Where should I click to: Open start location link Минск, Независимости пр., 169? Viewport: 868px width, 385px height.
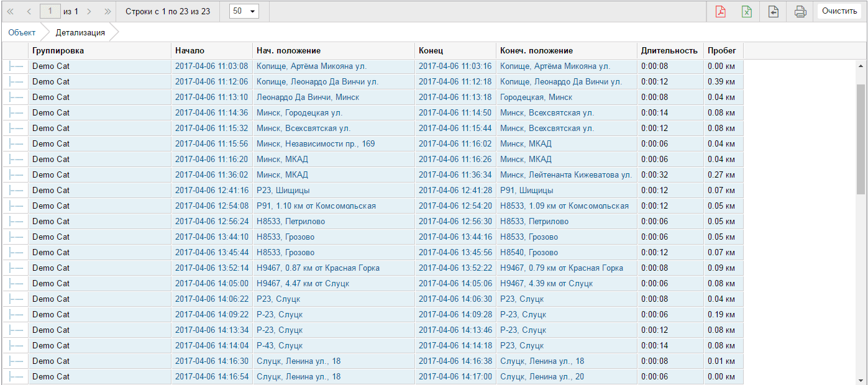tap(316, 143)
